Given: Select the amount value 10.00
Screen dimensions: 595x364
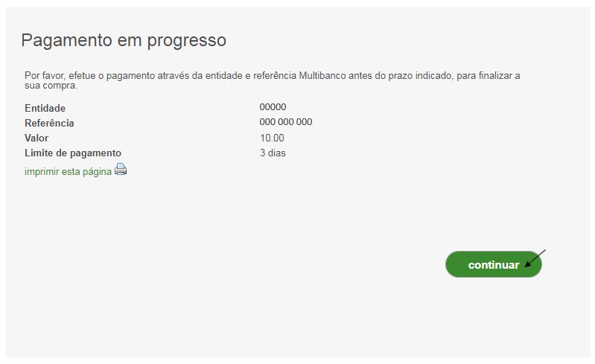Looking at the screenshot, I should pos(272,138).
